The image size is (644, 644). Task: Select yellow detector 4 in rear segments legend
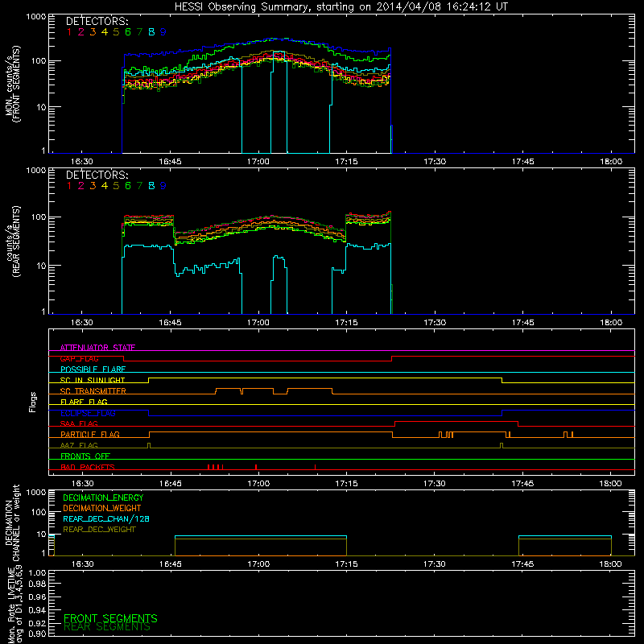tap(105, 186)
